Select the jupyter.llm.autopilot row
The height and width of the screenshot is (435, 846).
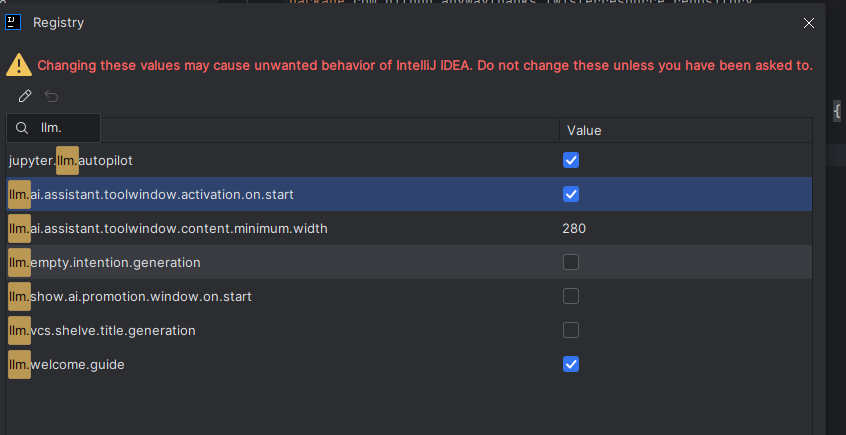click(x=409, y=160)
